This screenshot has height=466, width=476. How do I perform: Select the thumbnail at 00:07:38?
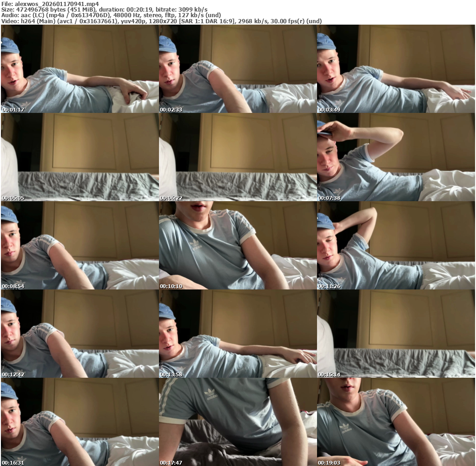[396, 157]
